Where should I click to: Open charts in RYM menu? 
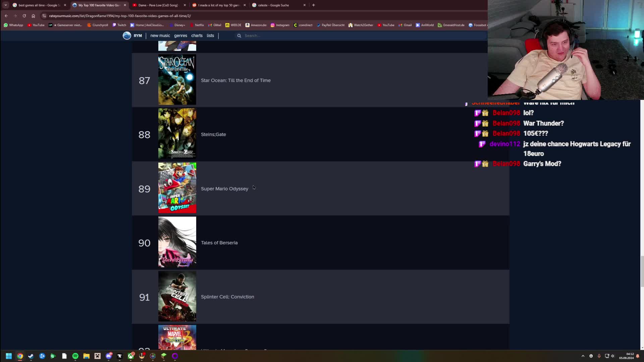point(197,36)
